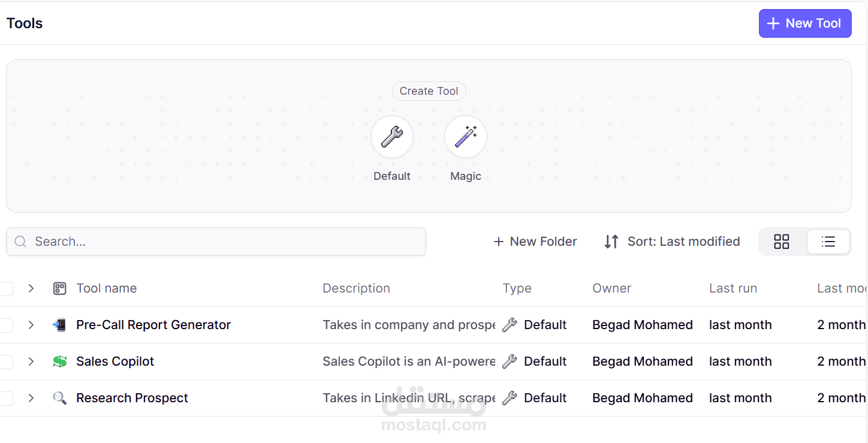This screenshot has height=443, width=868.
Task: Switch to list view layout
Action: pos(828,242)
